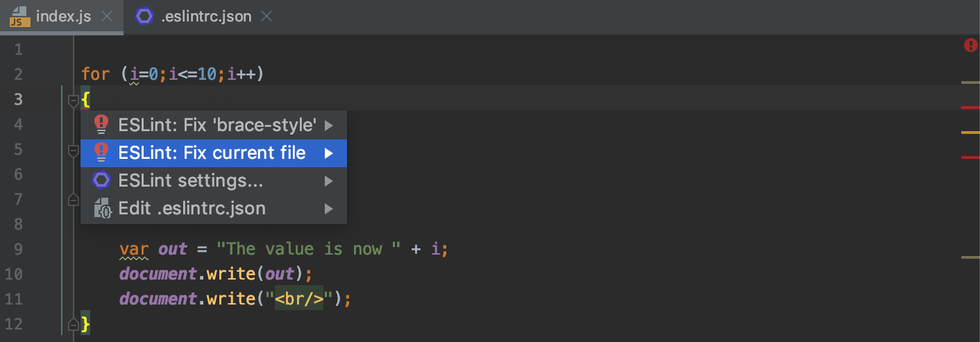Click the 'out' variable declaration on line 9
The height and width of the screenshot is (342, 980).
point(173,249)
